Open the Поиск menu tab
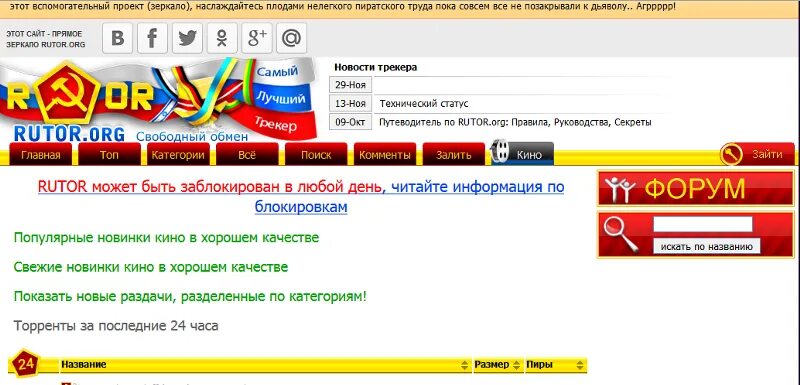Image resolution: width=800 pixels, height=385 pixels. (x=316, y=155)
